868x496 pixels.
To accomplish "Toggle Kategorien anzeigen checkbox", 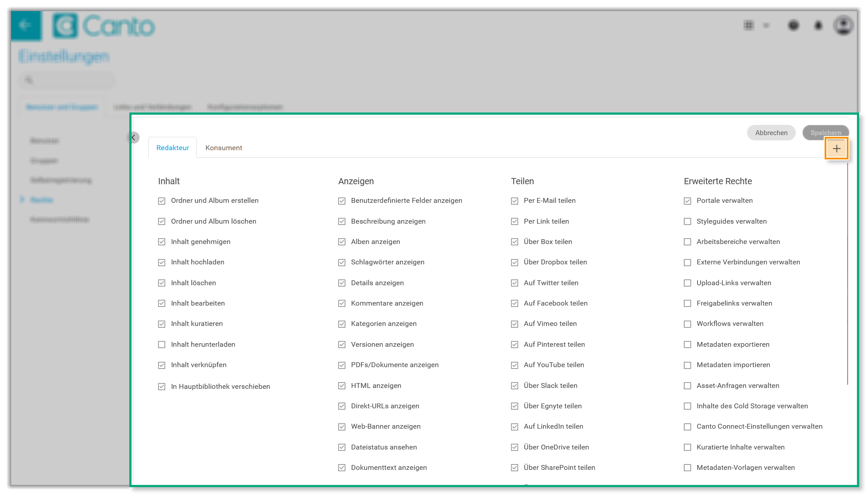I will pyautogui.click(x=342, y=324).
